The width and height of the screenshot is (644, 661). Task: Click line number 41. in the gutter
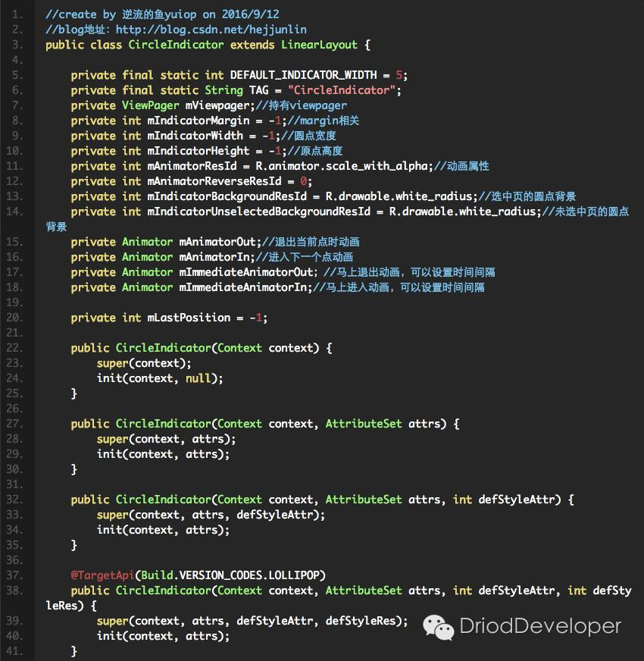tap(14, 651)
